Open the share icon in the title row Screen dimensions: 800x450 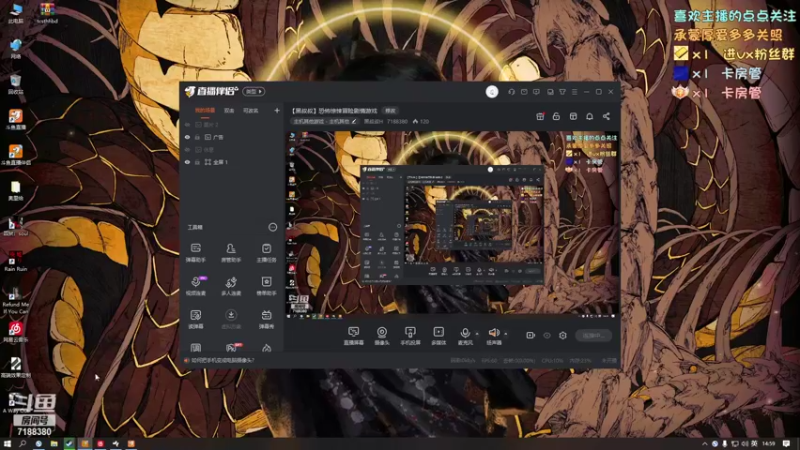click(x=606, y=116)
